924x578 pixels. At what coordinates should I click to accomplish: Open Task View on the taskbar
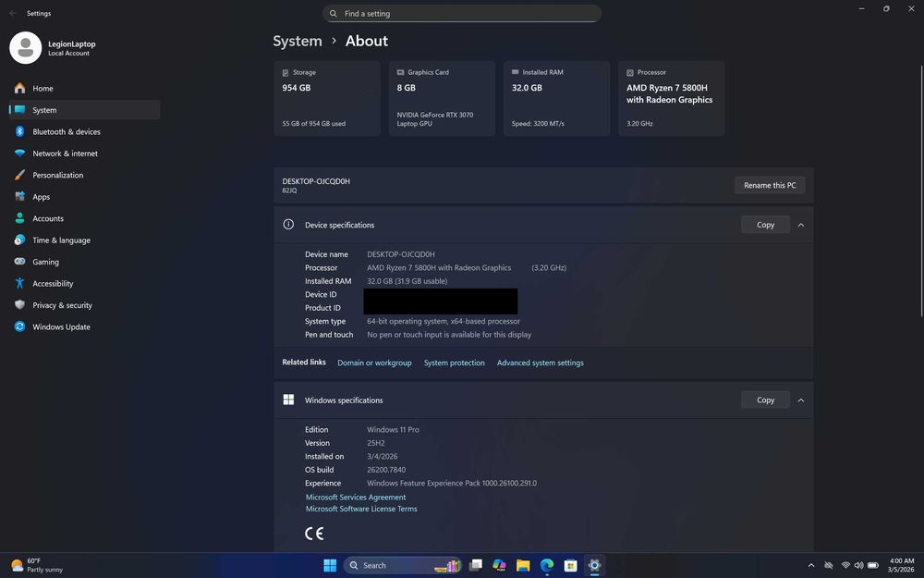(x=476, y=565)
